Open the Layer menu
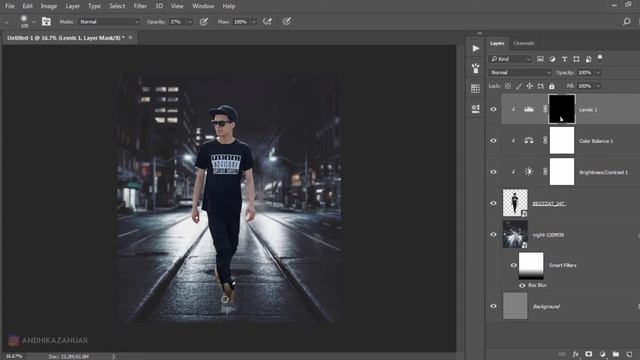The height and width of the screenshot is (360, 640). 73,6
